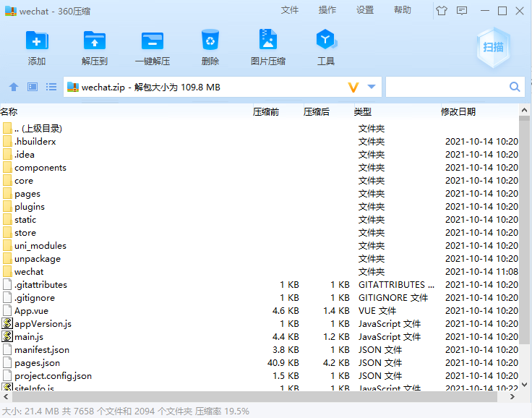Select the components folder row

(x=259, y=167)
